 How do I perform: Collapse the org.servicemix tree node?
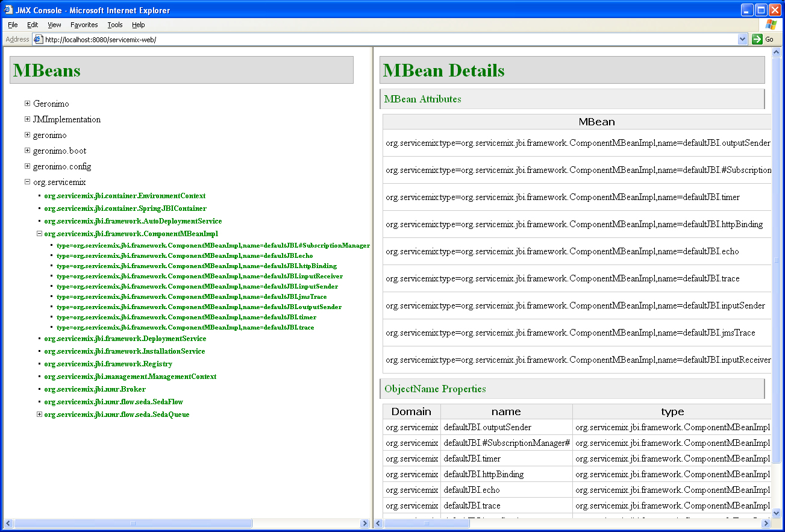coord(28,182)
